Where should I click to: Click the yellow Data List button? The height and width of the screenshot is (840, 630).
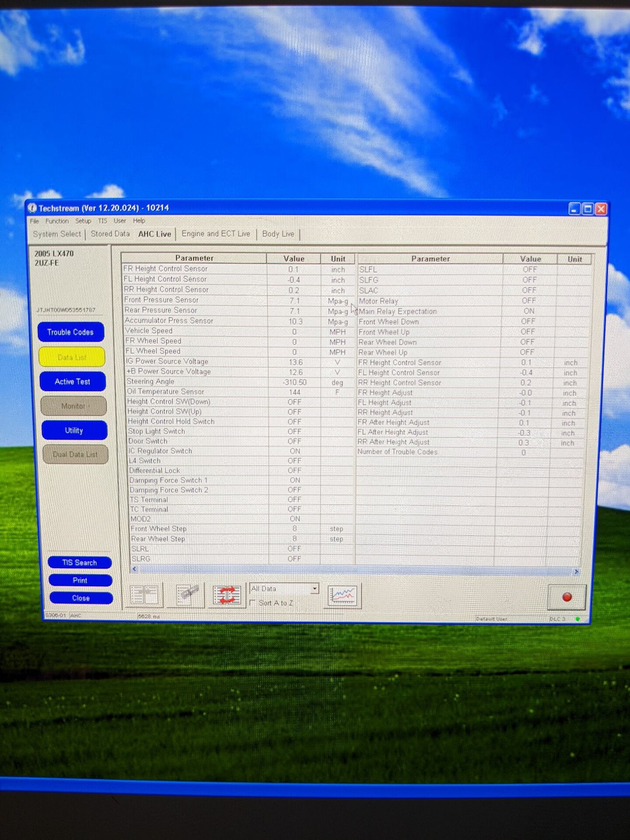point(72,357)
